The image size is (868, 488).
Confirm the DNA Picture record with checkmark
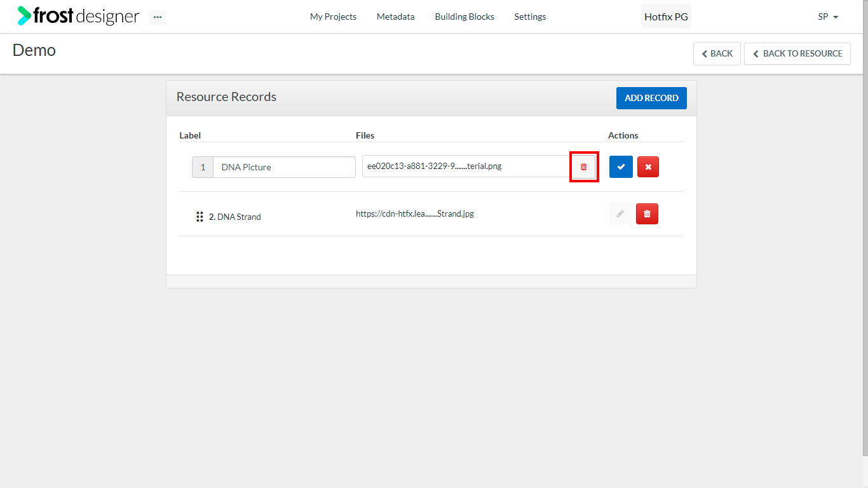pos(621,166)
